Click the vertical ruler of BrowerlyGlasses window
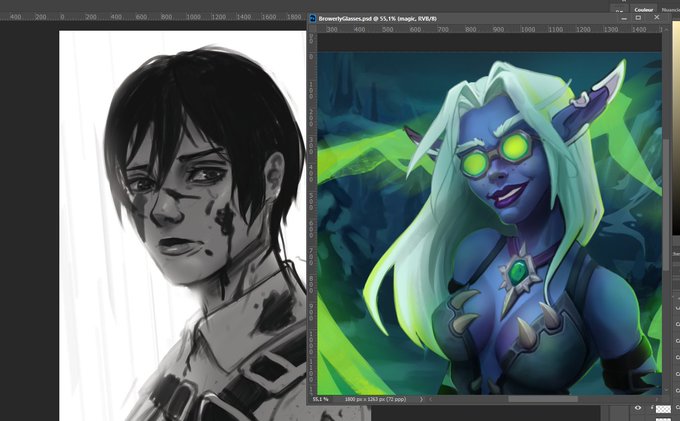Viewport: 680px width, 421px height. click(x=312, y=214)
